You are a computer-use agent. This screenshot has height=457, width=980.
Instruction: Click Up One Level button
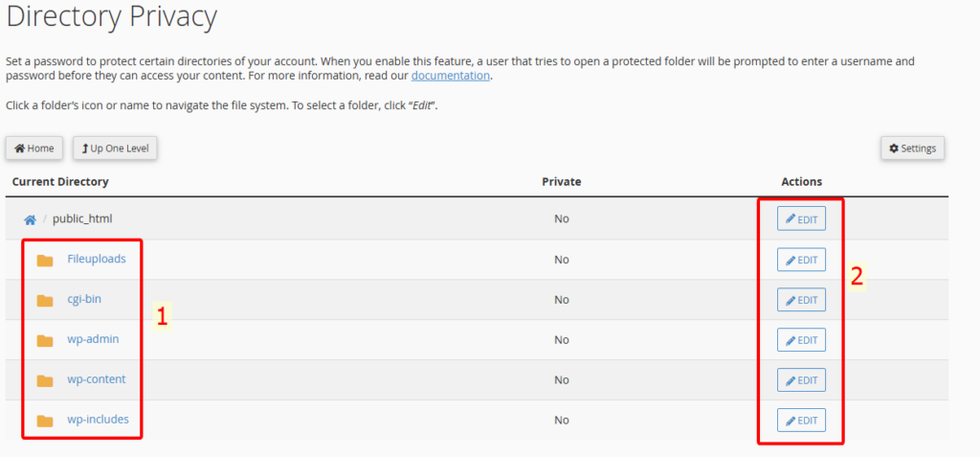click(x=115, y=149)
